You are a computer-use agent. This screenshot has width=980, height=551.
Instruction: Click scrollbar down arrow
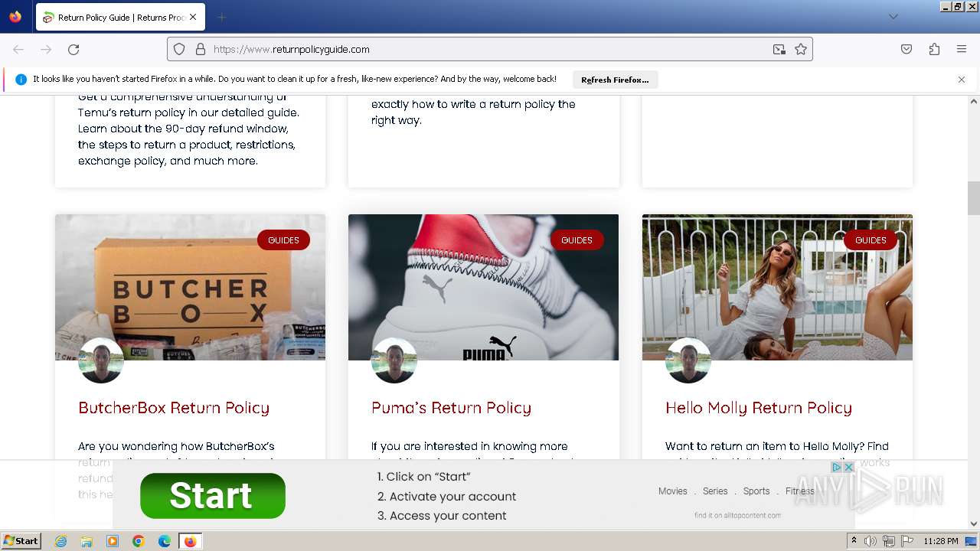click(974, 524)
